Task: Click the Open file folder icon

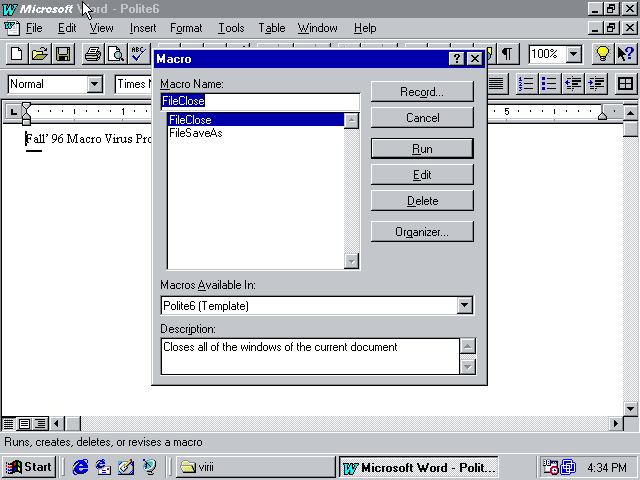Action: (40, 53)
